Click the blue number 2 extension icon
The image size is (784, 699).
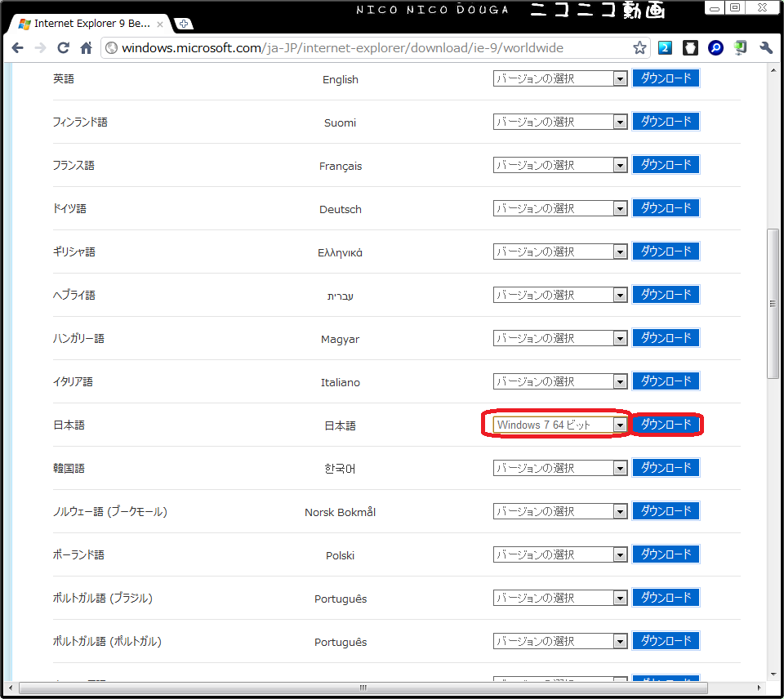(665, 48)
